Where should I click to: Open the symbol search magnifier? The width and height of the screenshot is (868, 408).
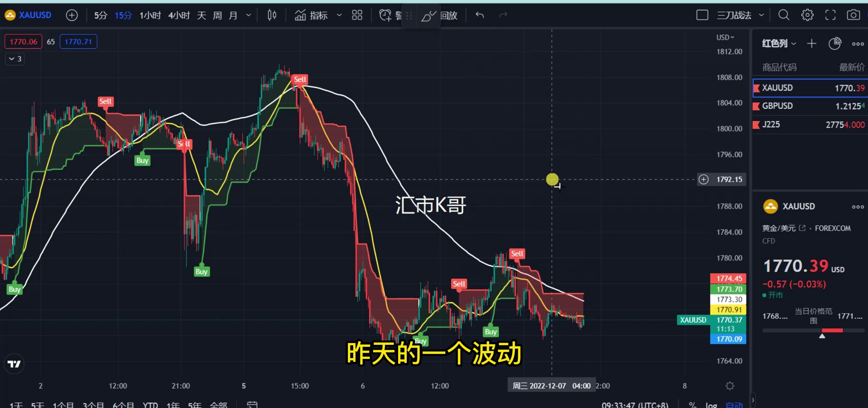tap(784, 15)
